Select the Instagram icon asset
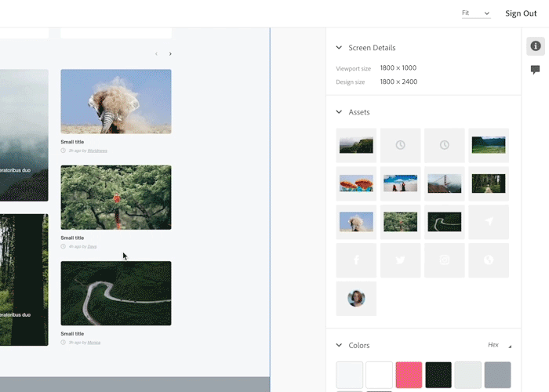549x392 pixels. [x=445, y=260]
